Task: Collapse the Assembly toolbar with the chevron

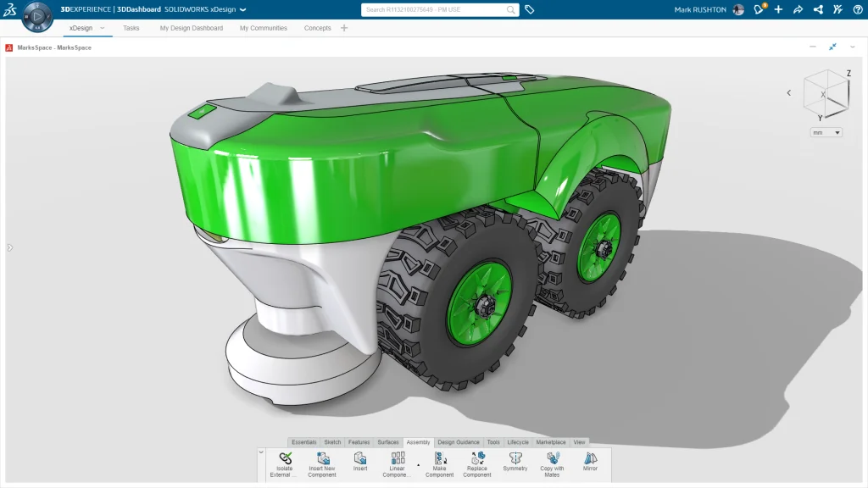Action: click(x=260, y=452)
